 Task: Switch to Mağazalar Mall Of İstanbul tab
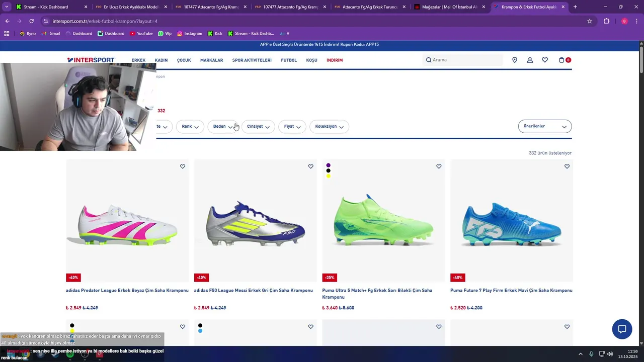[x=449, y=7]
